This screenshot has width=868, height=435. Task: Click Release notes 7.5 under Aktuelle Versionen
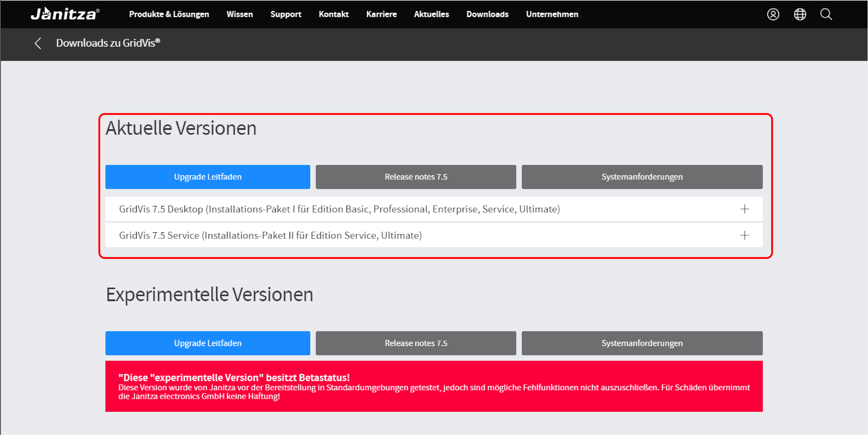[x=416, y=177]
